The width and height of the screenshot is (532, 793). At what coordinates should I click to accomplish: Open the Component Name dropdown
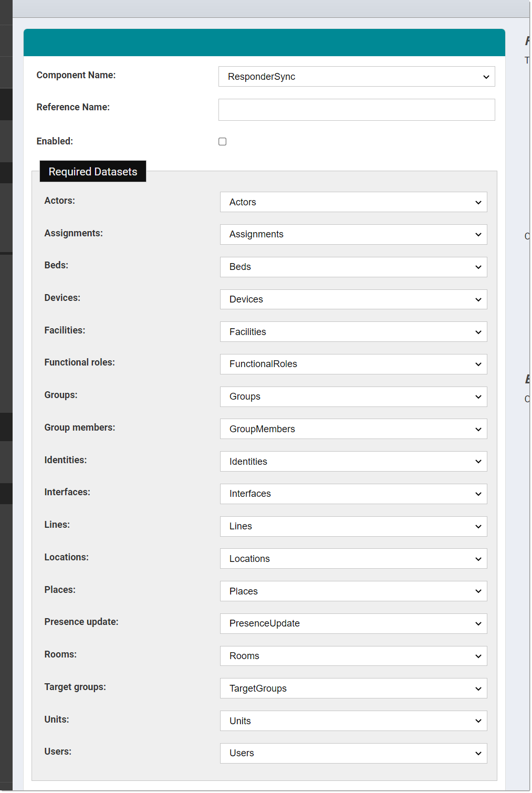(x=356, y=77)
